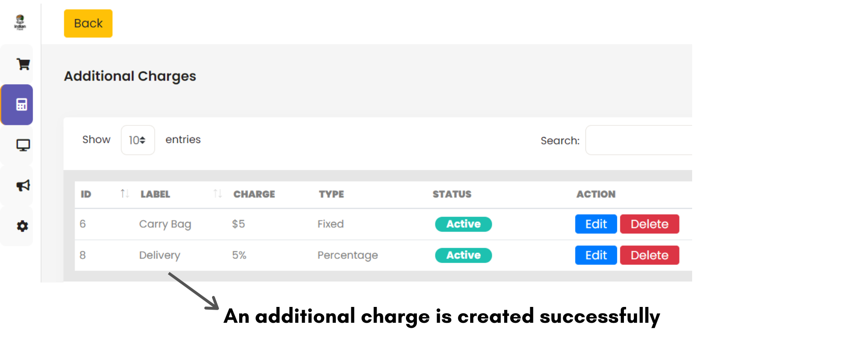Select the calculator sidebar icon

(21, 105)
